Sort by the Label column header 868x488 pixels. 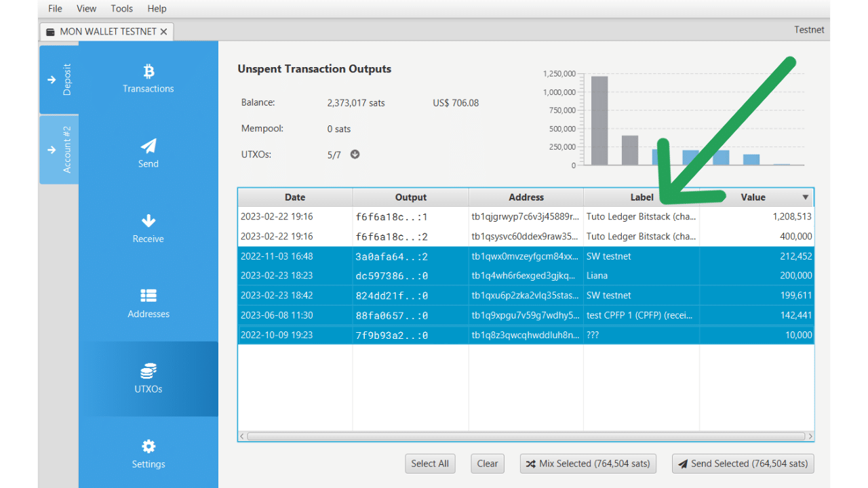642,197
